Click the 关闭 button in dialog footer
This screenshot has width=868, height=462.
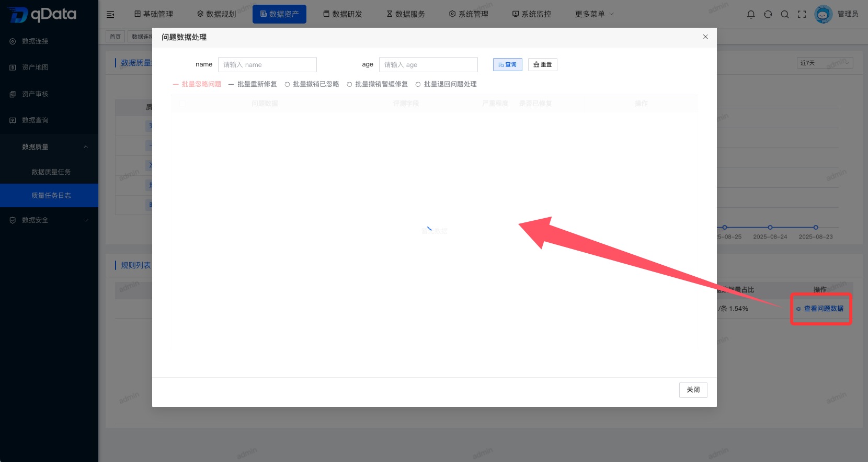(x=693, y=390)
